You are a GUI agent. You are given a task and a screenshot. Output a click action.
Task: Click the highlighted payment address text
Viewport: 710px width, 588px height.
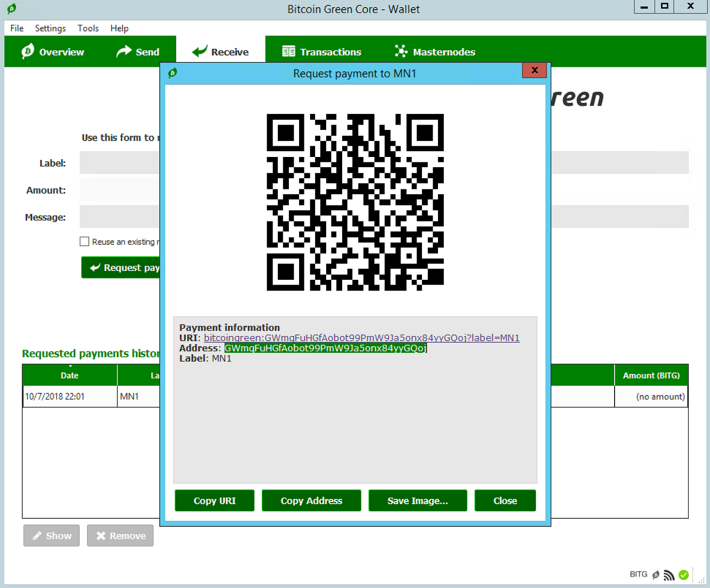pyautogui.click(x=325, y=348)
